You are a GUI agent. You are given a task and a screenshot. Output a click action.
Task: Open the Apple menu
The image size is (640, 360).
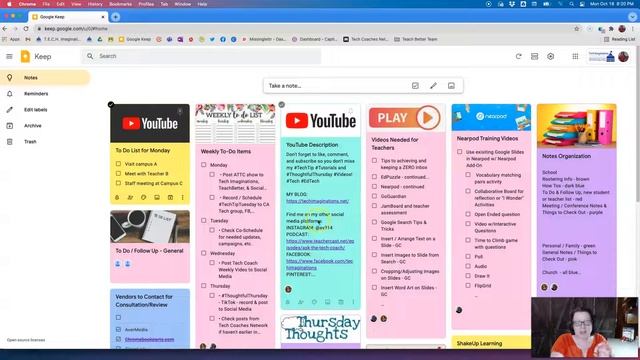[9, 4]
